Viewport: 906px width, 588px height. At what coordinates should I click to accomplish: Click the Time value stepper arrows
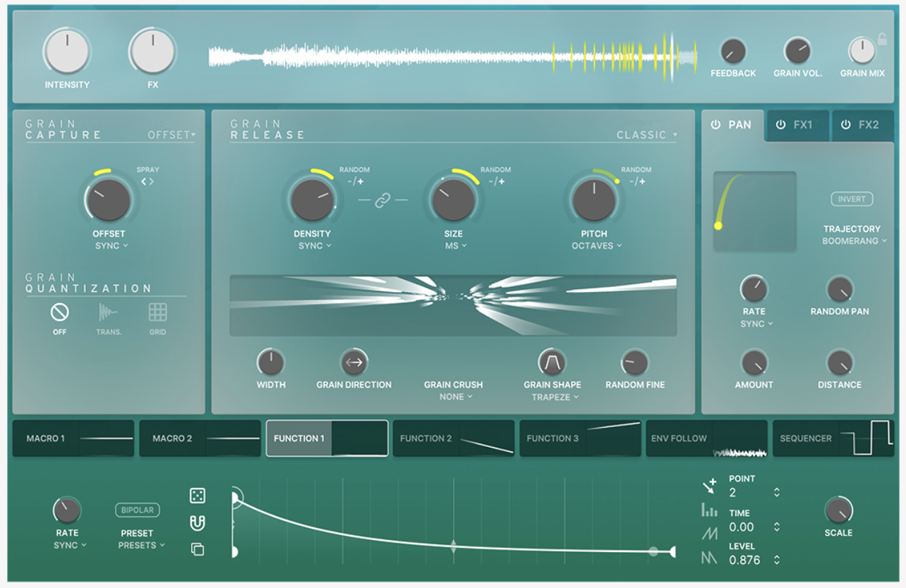777,527
